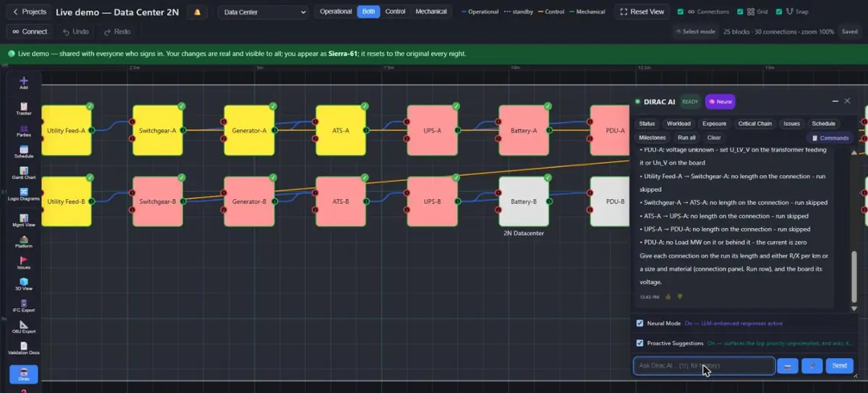Click the notification bell icon

click(x=197, y=12)
